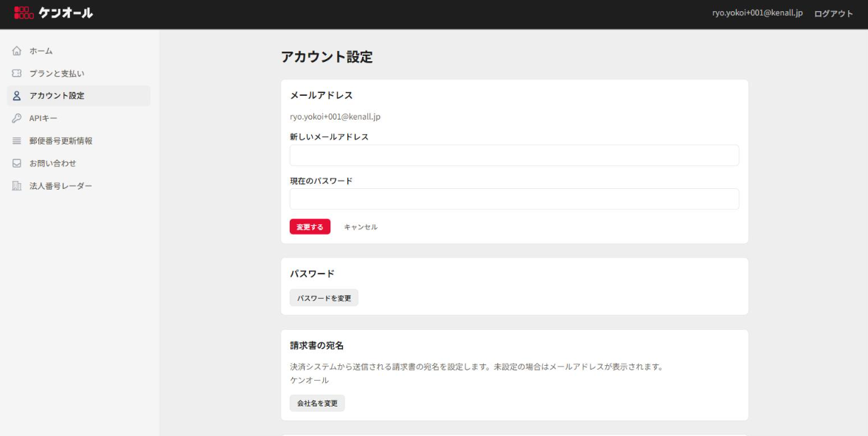Open the APIキー page
Viewport: 868px width, 436px height.
point(79,118)
